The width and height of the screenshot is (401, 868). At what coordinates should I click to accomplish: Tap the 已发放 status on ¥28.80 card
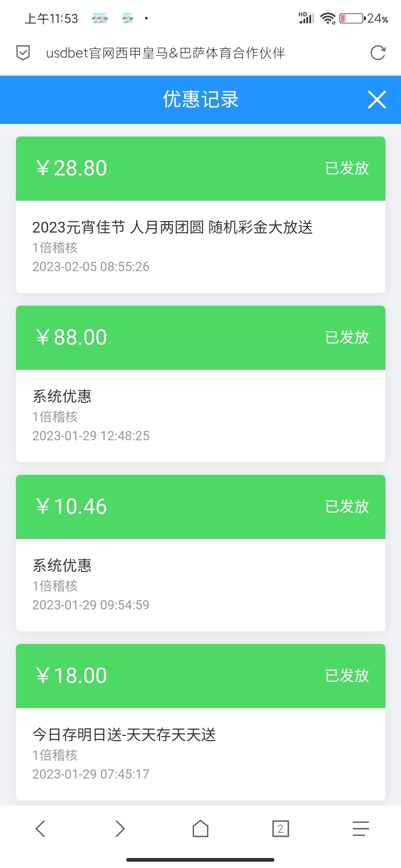pyautogui.click(x=347, y=168)
